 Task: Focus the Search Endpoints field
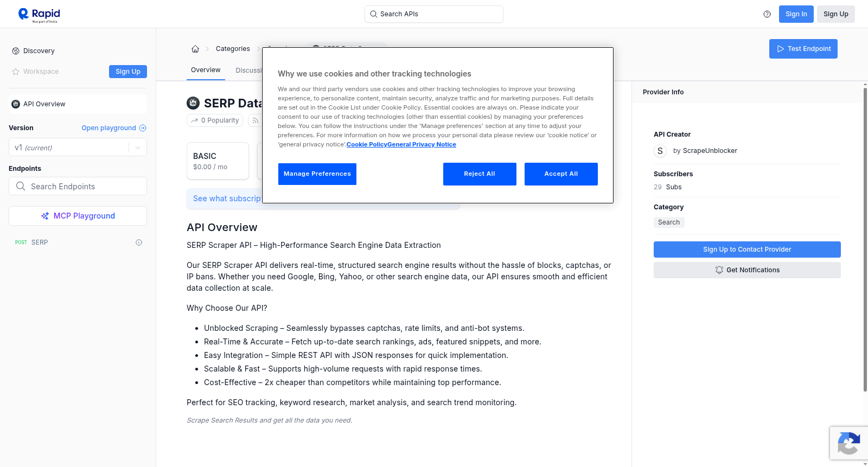[78, 186]
